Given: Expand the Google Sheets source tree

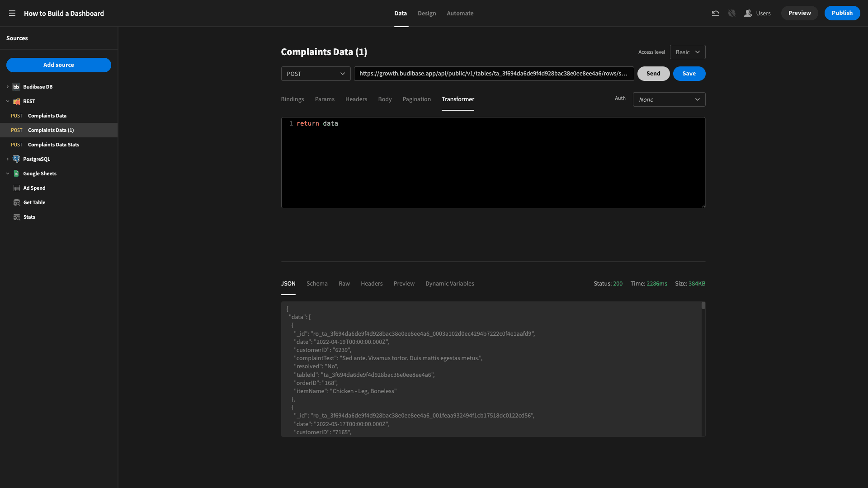Looking at the screenshot, I should tap(8, 174).
